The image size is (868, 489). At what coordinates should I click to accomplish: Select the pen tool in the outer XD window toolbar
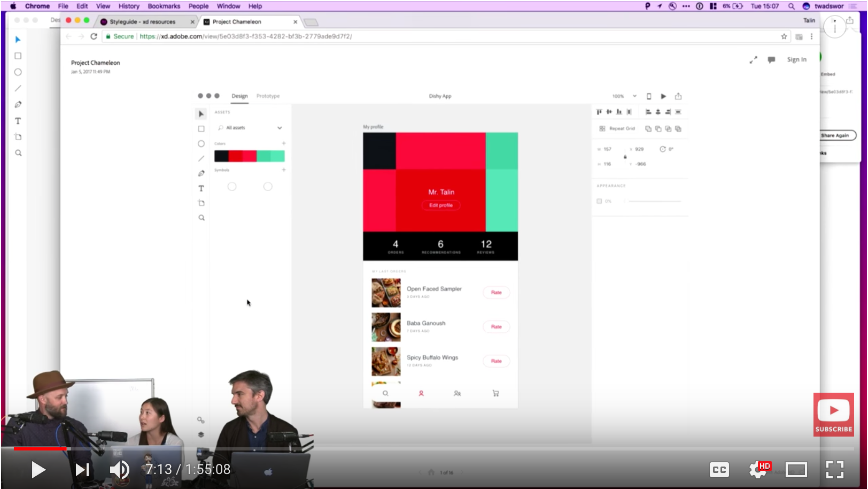(18, 104)
